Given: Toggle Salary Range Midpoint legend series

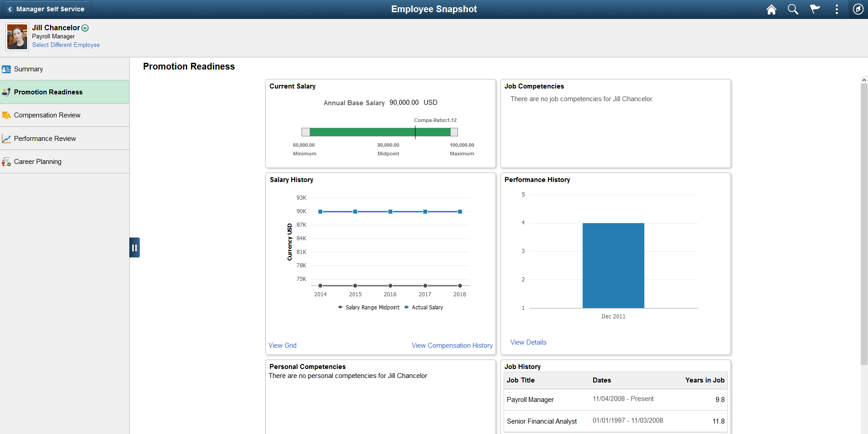Looking at the screenshot, I should click(x=369, y=308).
